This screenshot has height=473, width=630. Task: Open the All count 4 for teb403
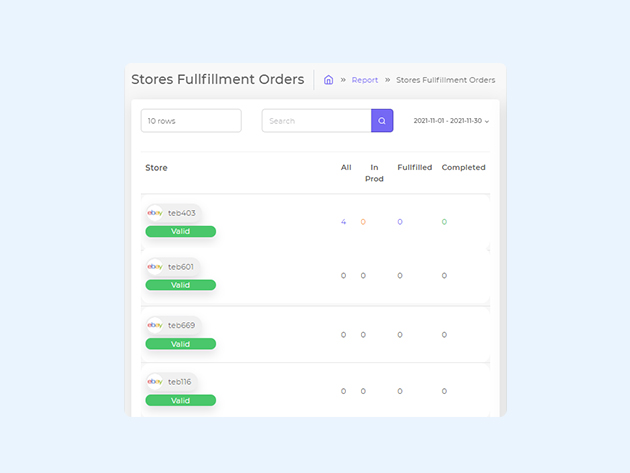(x=344, y=222)
